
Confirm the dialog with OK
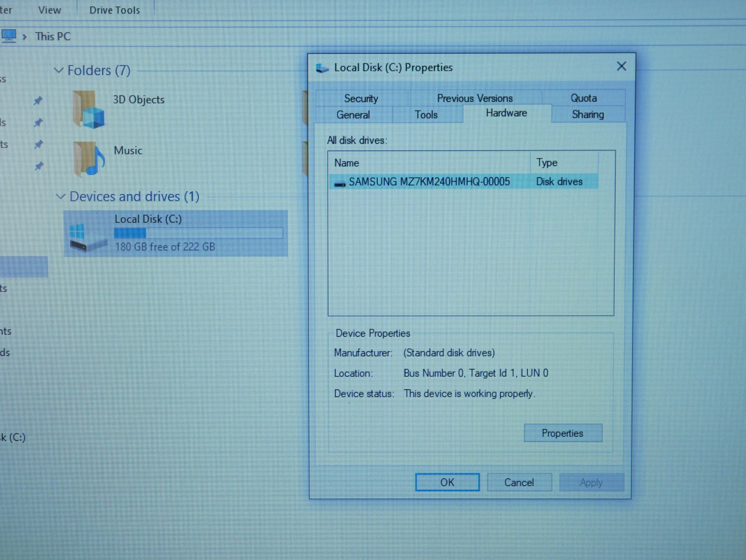tap(447, 483)
